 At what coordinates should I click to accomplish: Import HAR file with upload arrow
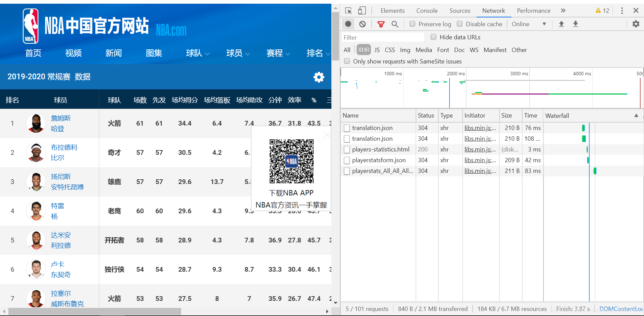pyautogui.click(x=561, y=24)
